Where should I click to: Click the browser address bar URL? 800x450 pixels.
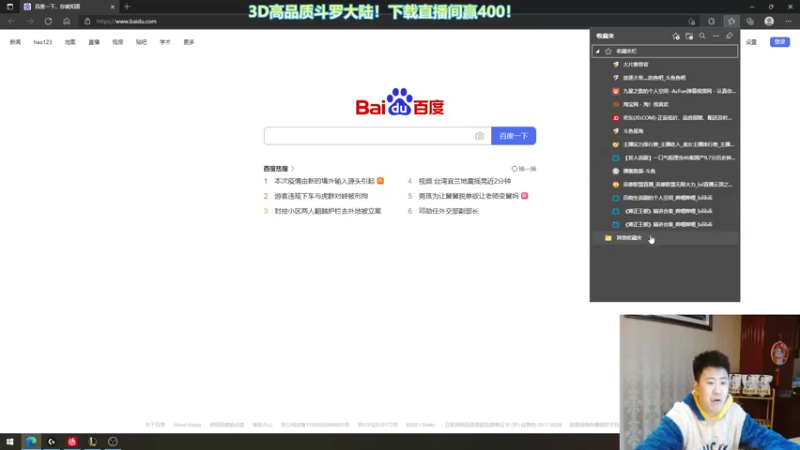127,21
